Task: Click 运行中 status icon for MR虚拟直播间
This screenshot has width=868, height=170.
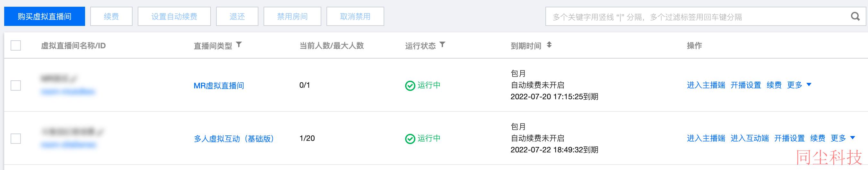Action: click(410, 86)
